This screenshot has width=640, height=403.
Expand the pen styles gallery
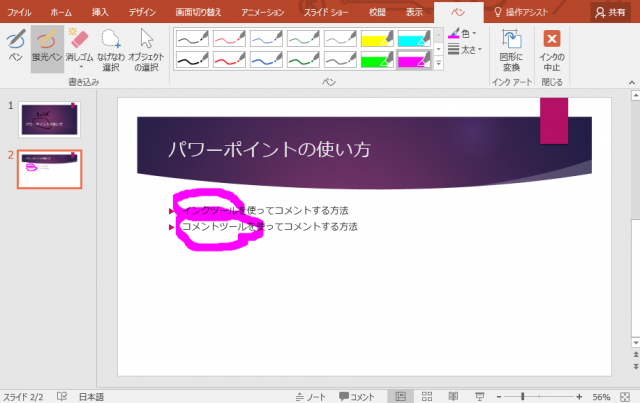[438, 62]
